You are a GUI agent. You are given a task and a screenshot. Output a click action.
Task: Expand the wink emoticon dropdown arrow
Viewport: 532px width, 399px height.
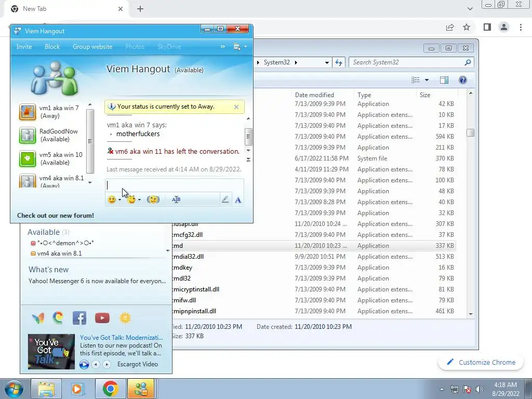click(139, 200)
